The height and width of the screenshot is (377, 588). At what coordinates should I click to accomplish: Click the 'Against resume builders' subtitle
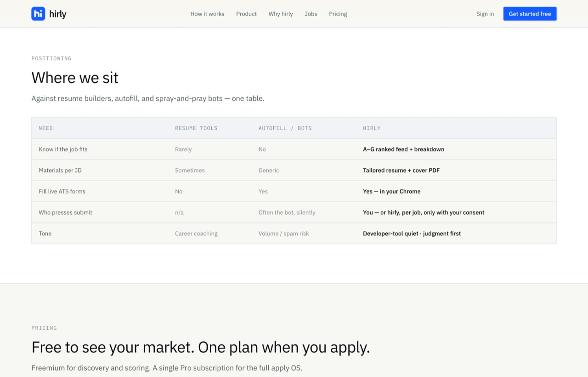click(148, 98)
